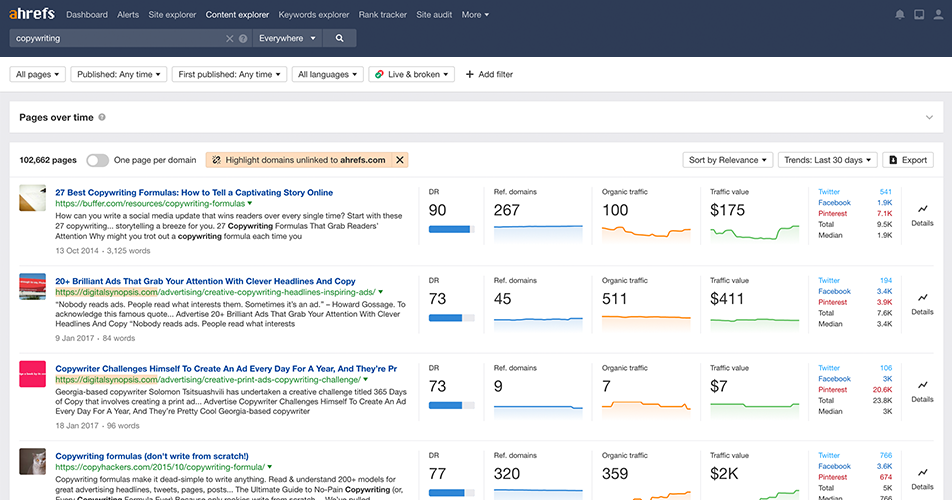Click the buffer.com result thumbnail

coord(32,198)
